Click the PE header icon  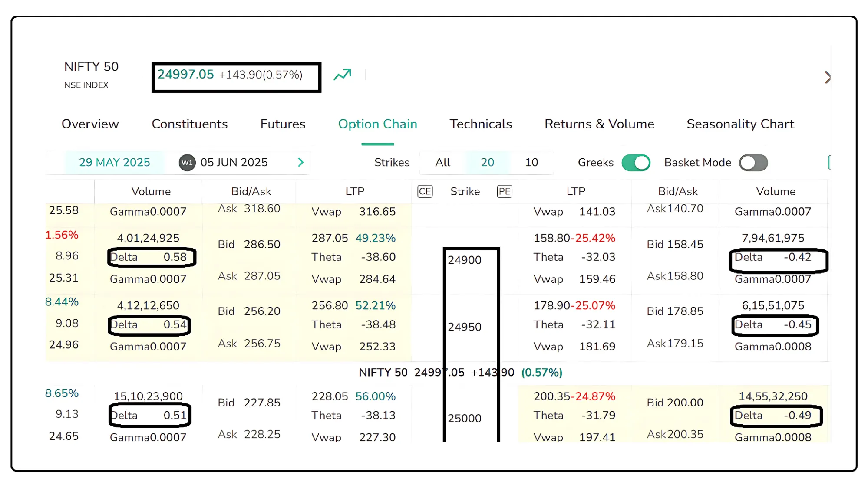[505, 191]
